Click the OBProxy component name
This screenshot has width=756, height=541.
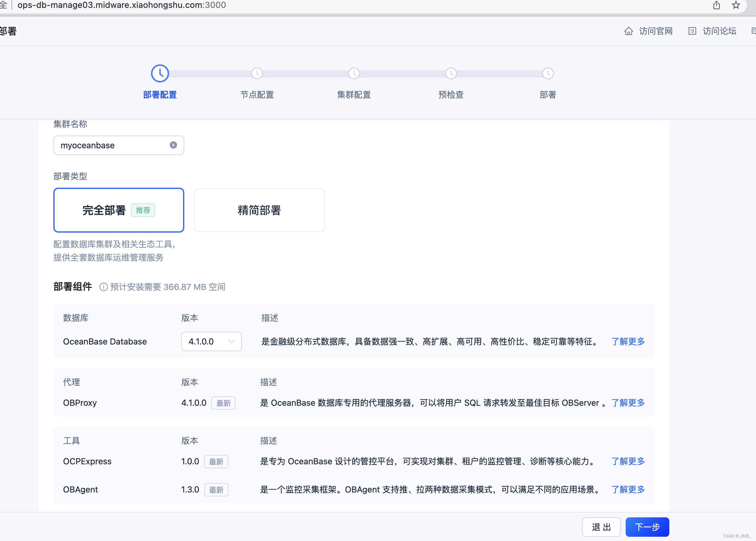pyautogui.click(x=80, y=403)
